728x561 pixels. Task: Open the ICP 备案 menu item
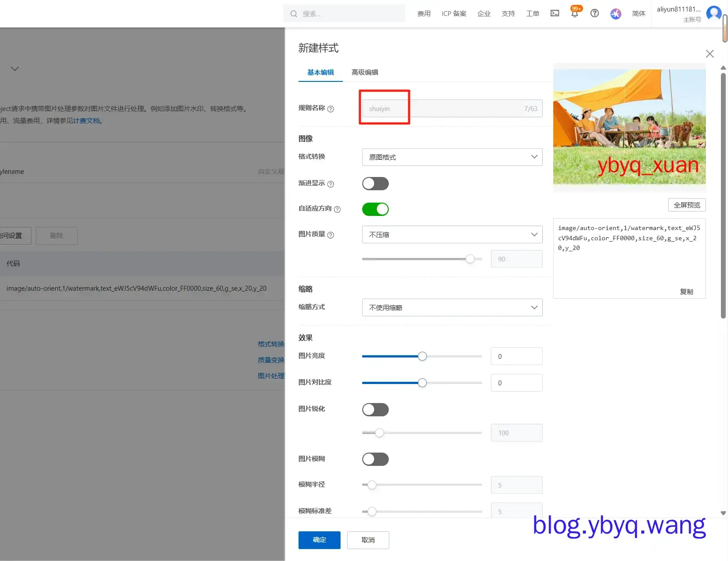pos(454,14)
